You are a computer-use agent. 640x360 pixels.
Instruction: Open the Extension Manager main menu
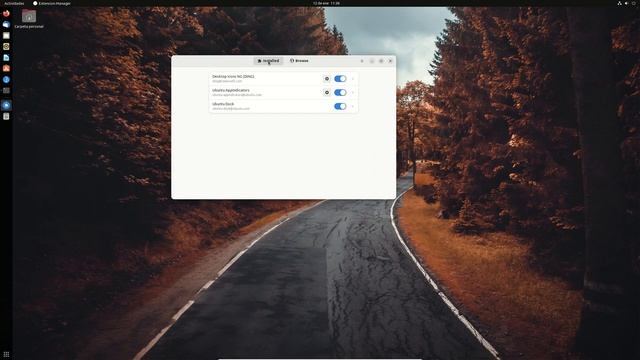362,61
